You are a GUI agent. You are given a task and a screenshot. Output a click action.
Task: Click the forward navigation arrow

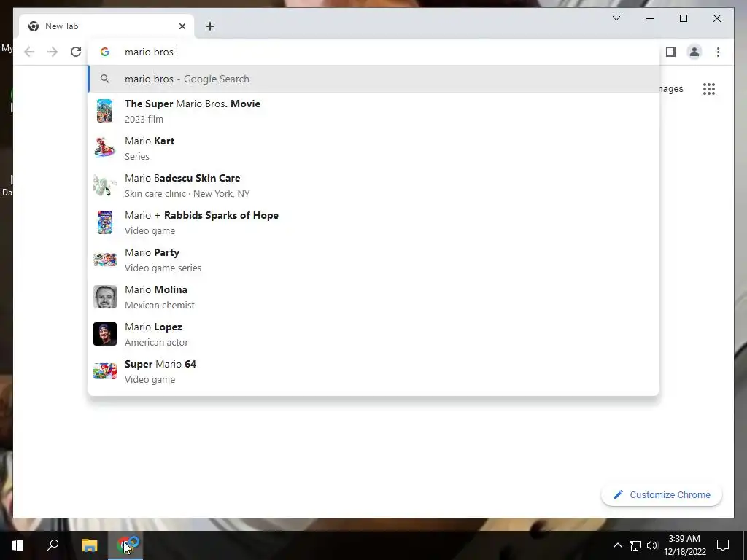click(x=53, y=52)
